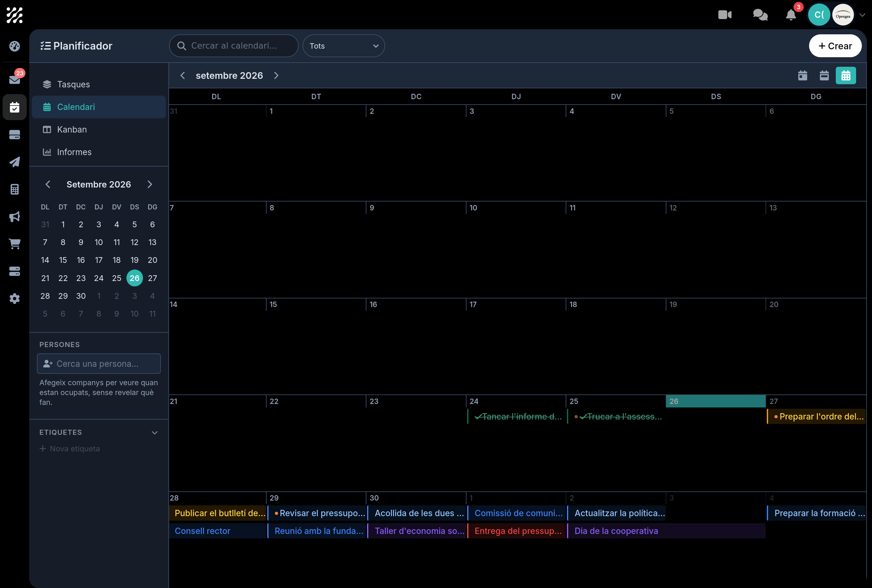Focus the Cerca una persona field
Viewport: 872px width, 588px height.
point(99,364)
